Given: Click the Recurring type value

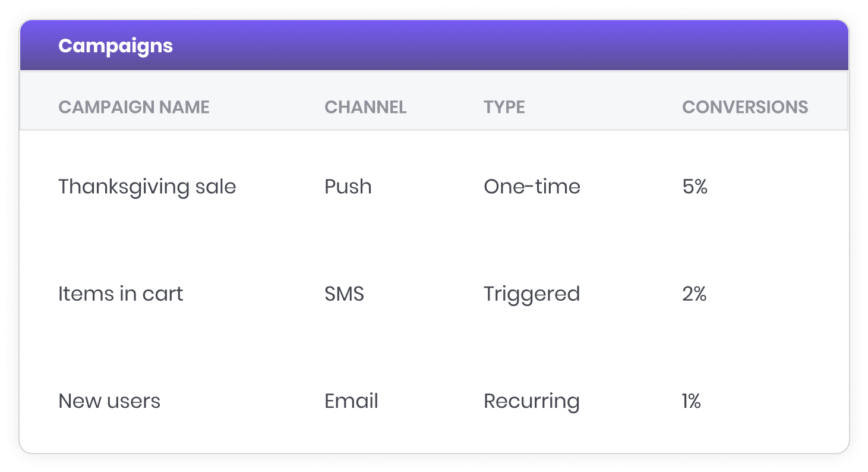Looking at the screenshot, I should (x=532, y=402).
